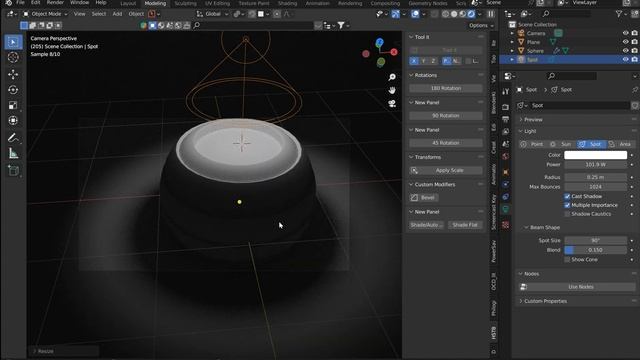Open the Output properties tab icon
Viewport: 640px width, 360px height.
[506, 120]
